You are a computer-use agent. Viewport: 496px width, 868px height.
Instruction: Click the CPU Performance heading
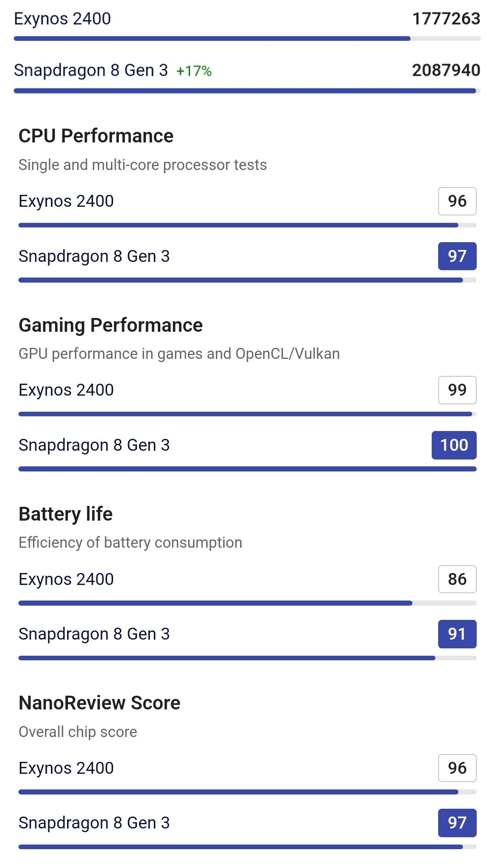pos(96,136)
